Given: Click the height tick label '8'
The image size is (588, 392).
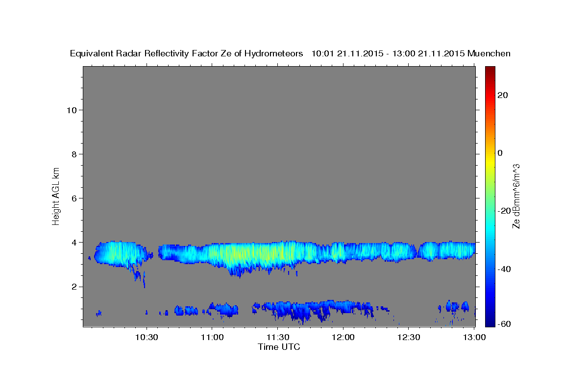Looking at the screenshot, I should coord(73,154).
